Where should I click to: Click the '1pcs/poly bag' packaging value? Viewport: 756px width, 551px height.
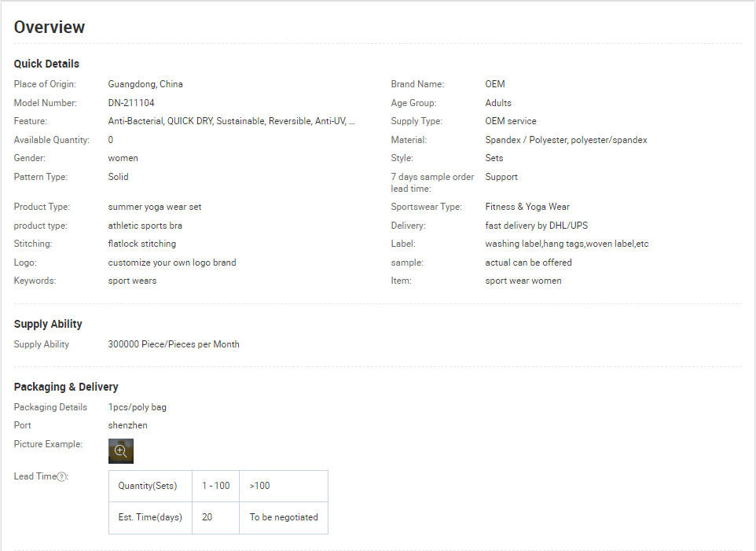137,407
